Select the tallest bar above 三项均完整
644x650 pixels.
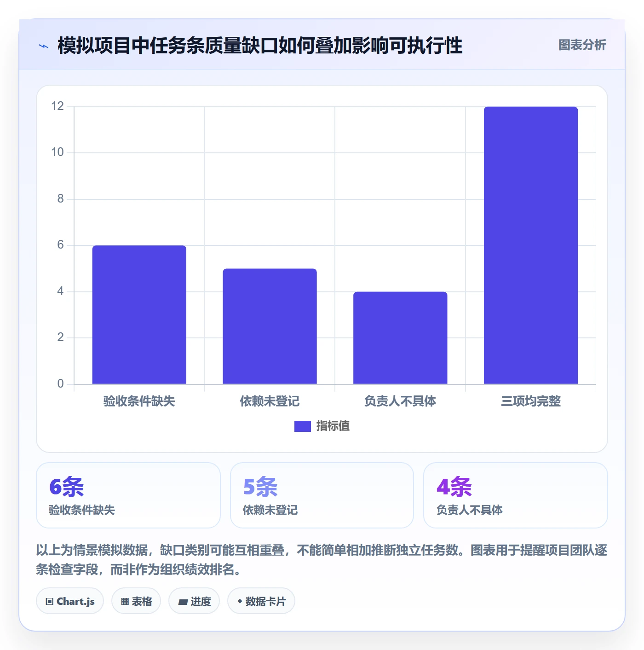531,245
